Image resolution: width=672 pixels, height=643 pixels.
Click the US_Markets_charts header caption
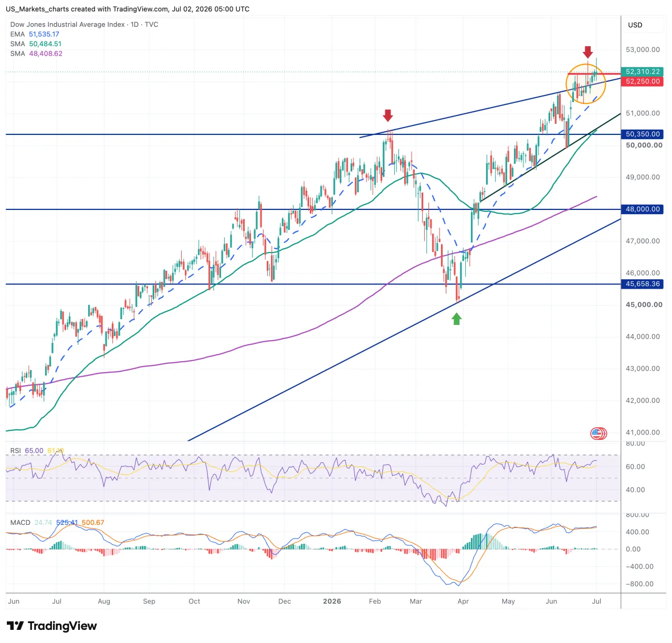(128, 9)
